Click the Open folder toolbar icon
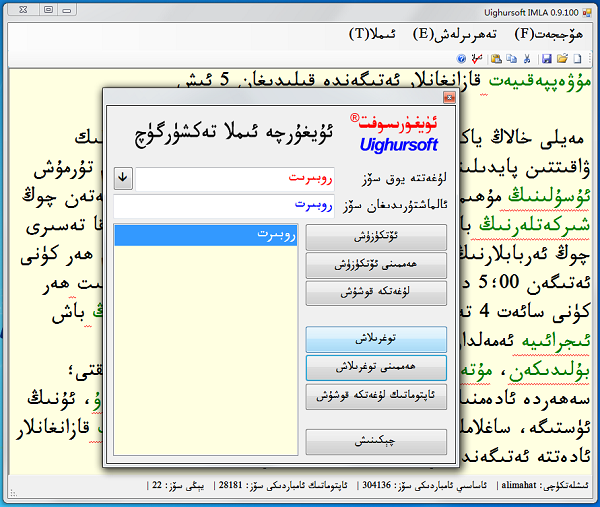The image size is (600, 507). click(562, 59)
